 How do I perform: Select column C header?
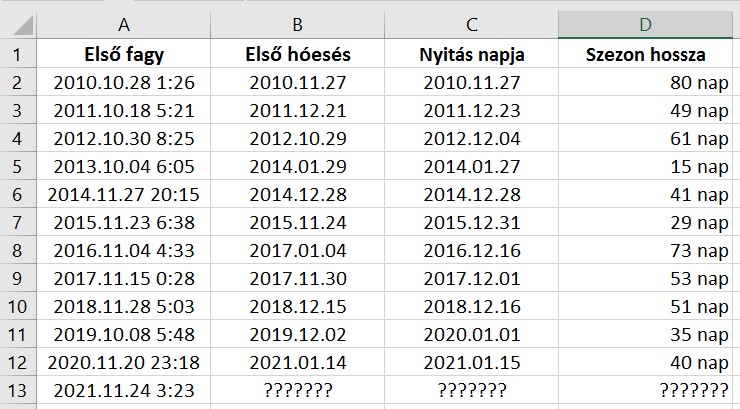click(x=472, y=24)
